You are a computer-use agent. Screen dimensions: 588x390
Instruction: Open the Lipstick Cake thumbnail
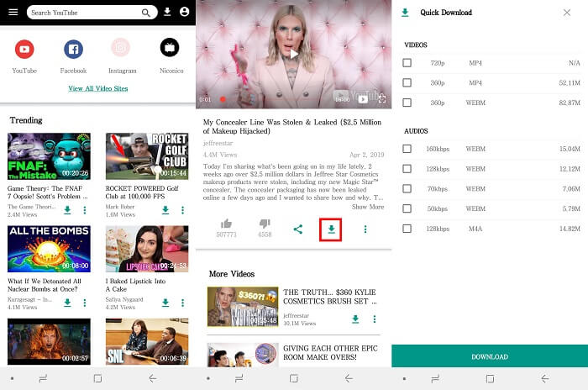pyautogui.click(x=147, y=249)
